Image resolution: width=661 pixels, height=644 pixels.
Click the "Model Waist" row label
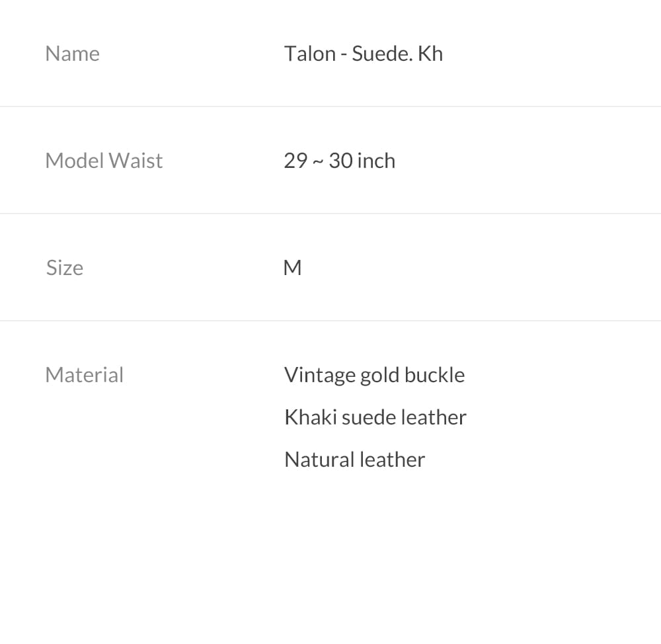tap(104, 161)
